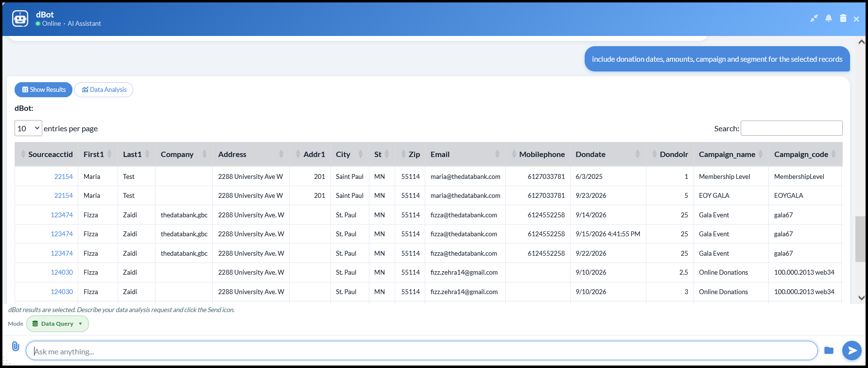Image resolution: width=868 pixels, height=368 pixels.
Task: Open account 124030 link with Dondolr 3
Action: click(x=62, y=292)
